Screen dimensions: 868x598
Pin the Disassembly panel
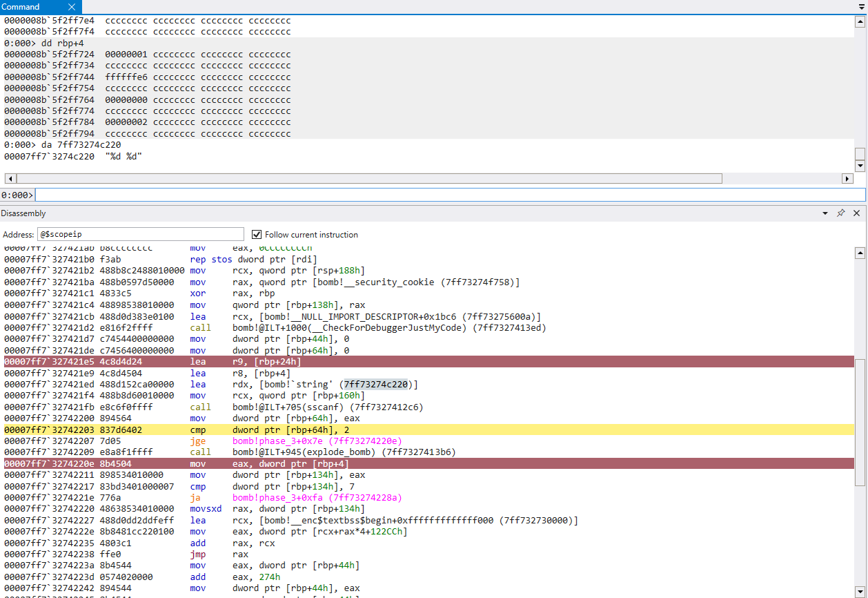click(840, 213)
